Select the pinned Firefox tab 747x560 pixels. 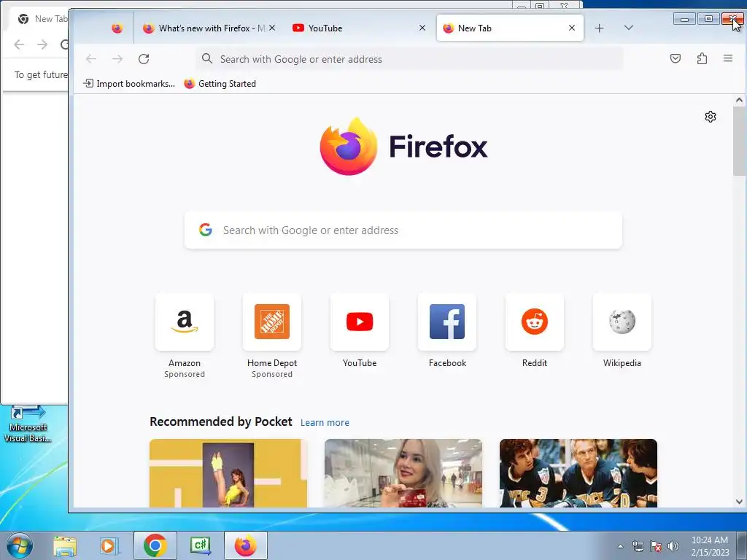tap(117, 28)
